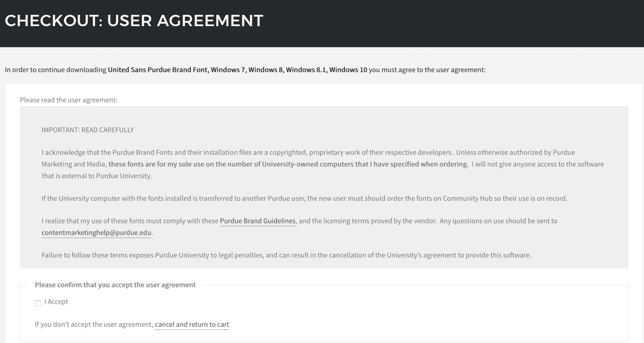Viewport: 644px width, 343px height.
Task: Check the I Accept checkbox
Action: (x=38, y=303)
